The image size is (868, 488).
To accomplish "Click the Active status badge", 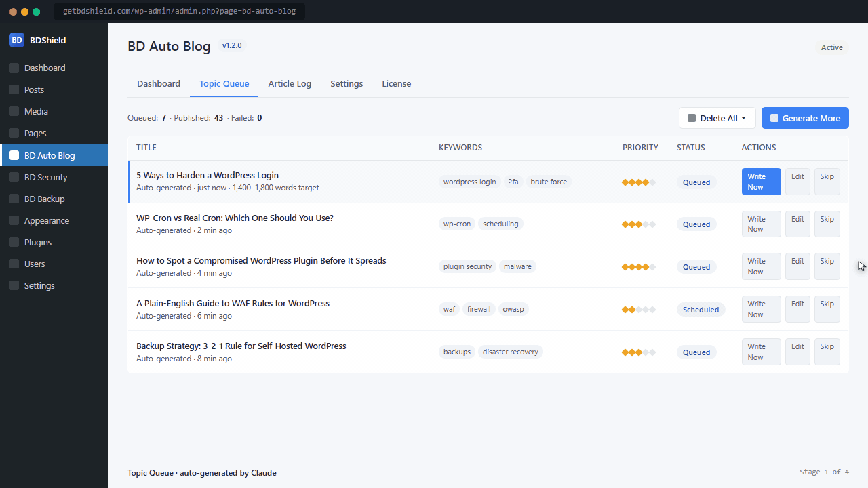I will 832,47.
